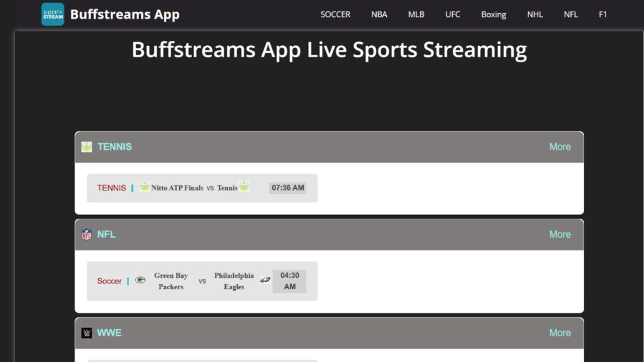Open More for the WWE section
644x362 pixels.
pyautogui.click(x=560, y=332)
